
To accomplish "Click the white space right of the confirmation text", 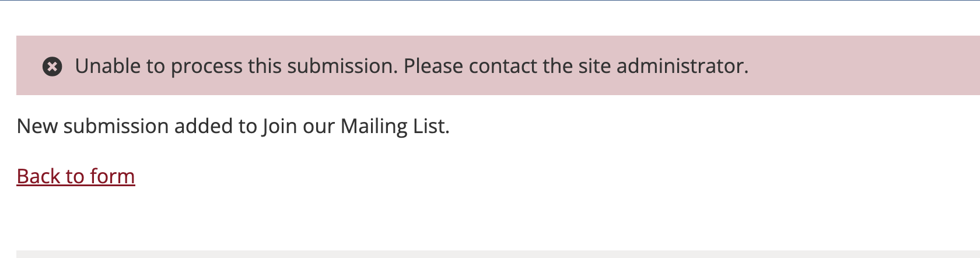I will 700,126.
